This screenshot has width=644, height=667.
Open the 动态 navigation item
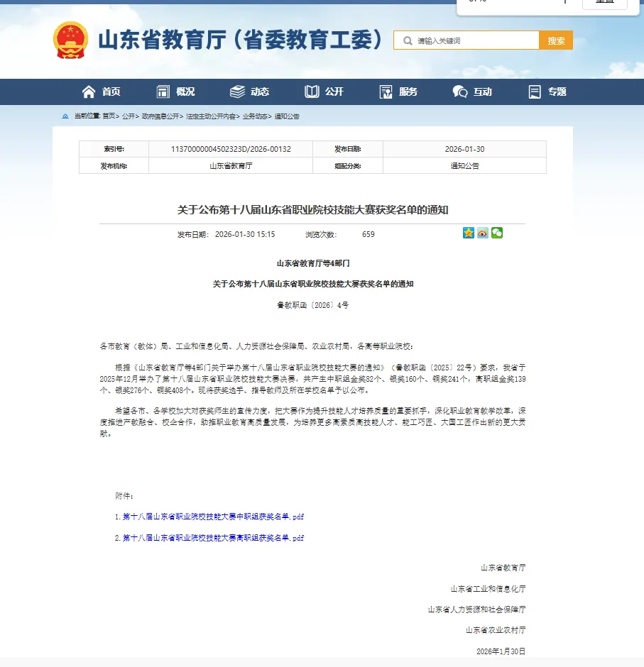249,92
